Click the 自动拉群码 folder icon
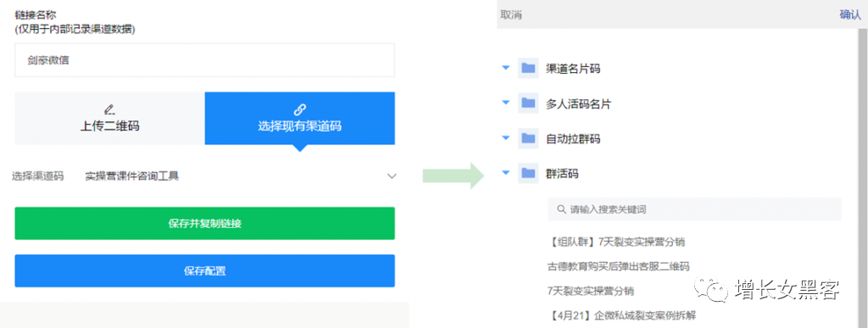This screenshot has width=868, height=328. pos(528,138)
